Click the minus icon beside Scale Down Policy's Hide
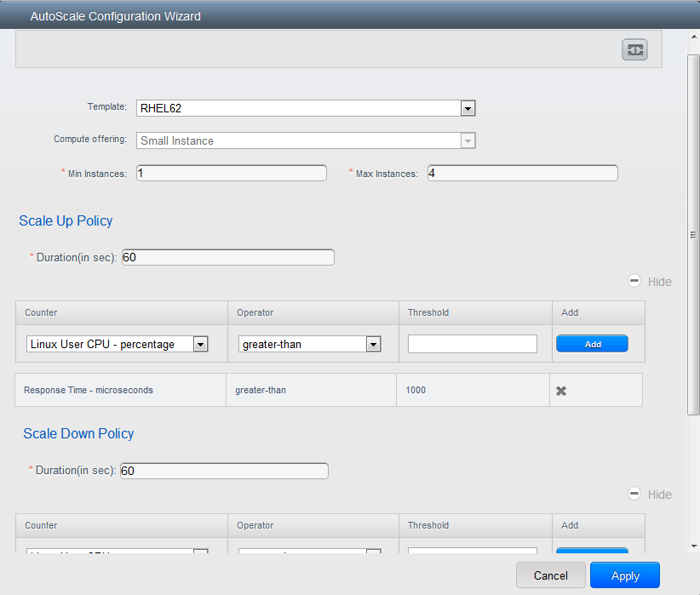 click(x=634, y=493)
